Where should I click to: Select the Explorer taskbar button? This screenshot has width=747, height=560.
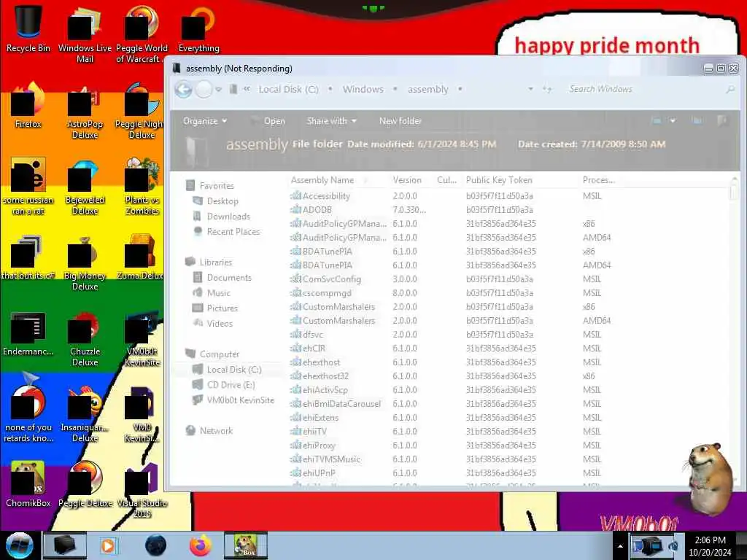point(65,545)
